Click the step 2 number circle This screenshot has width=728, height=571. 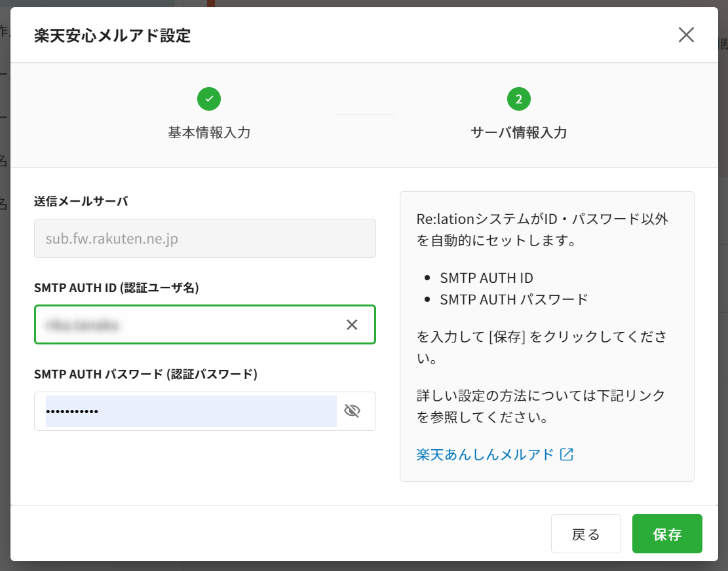[x=518, y=99]
